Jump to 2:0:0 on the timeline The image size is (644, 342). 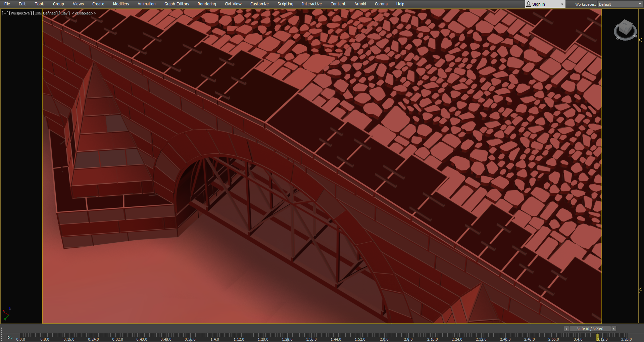(384, 339)
